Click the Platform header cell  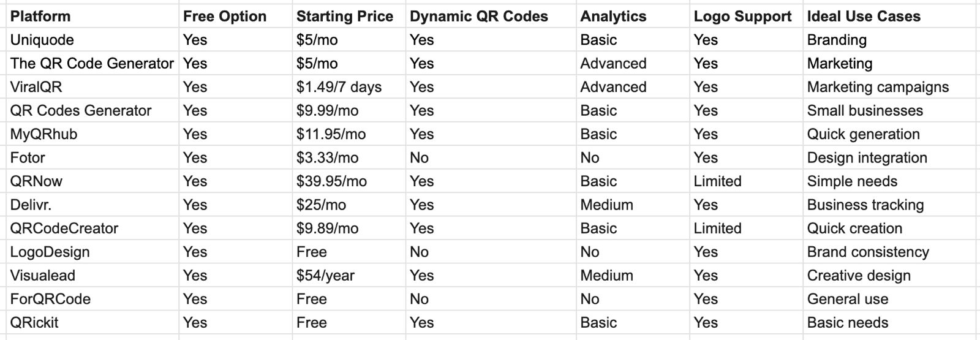[40, 17]
